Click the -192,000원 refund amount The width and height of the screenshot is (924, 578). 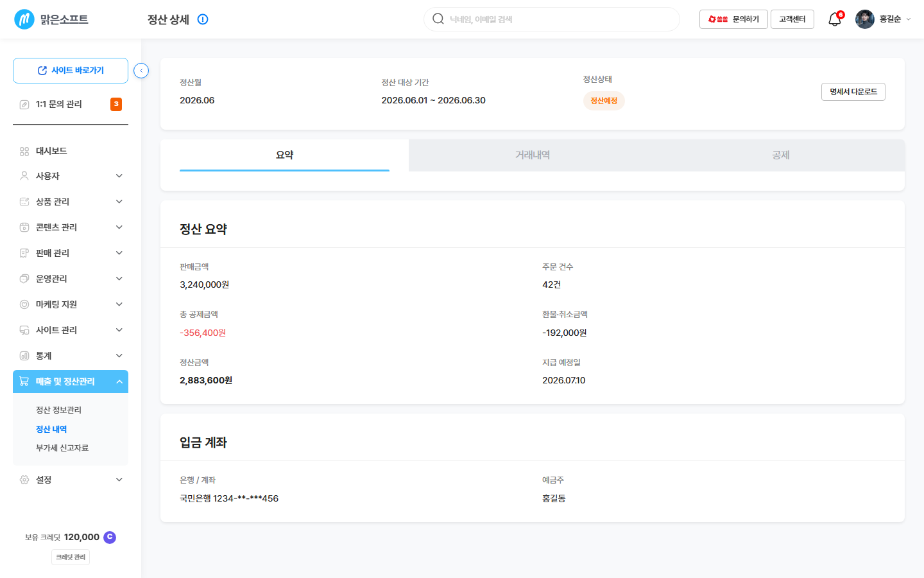565,333
